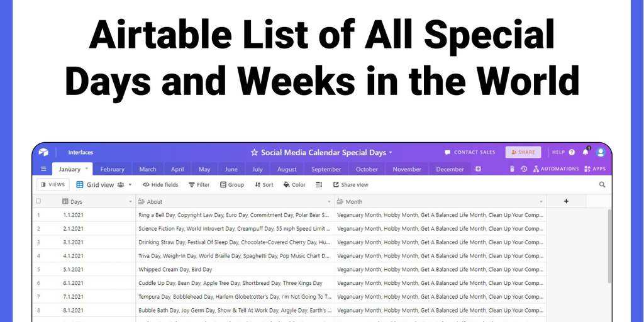
Task: Switch to the November tab
Action: pos(407,169)
